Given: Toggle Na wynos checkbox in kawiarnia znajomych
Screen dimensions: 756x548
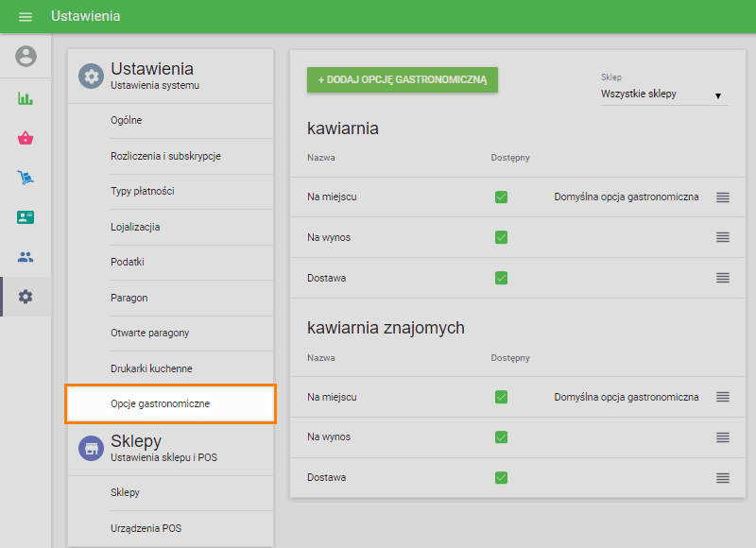Looking at the screenshot, I should [x=501, y=437].
